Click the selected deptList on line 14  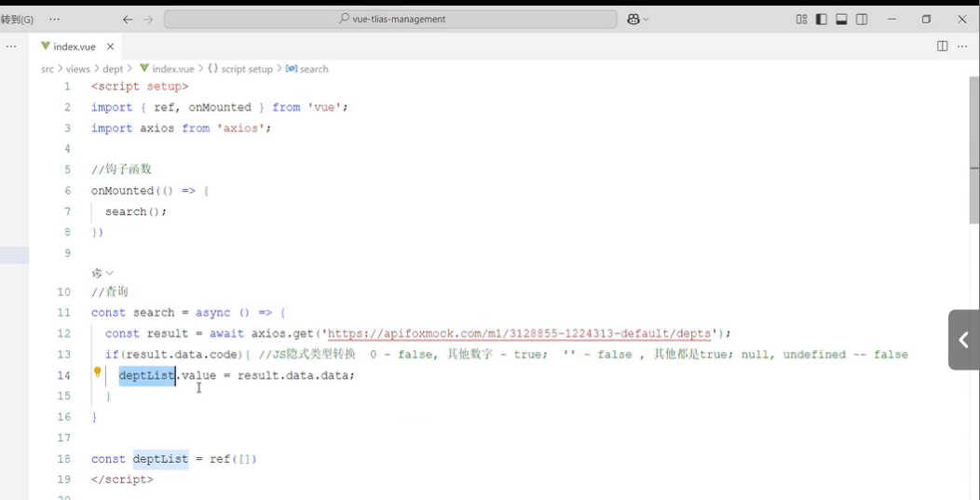(146, 375)
